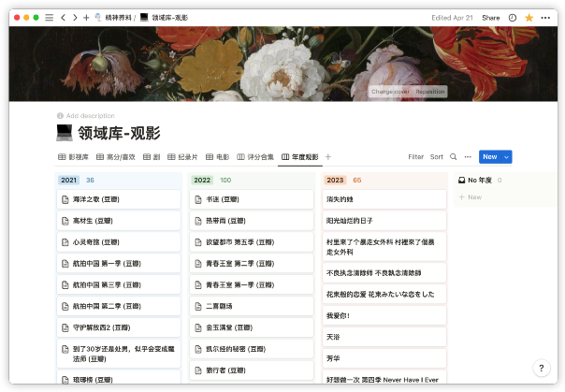Click page icon on 热带雨 card
565x392 pixels.
[198, 221]
